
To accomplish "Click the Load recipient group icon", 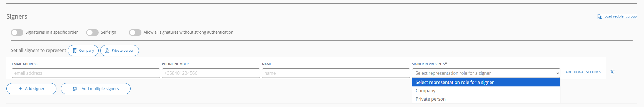I will pos(600,16).
